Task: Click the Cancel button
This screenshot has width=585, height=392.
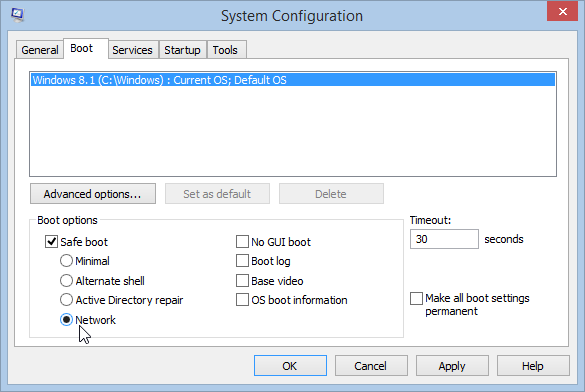Action: [x=371, y=366]
